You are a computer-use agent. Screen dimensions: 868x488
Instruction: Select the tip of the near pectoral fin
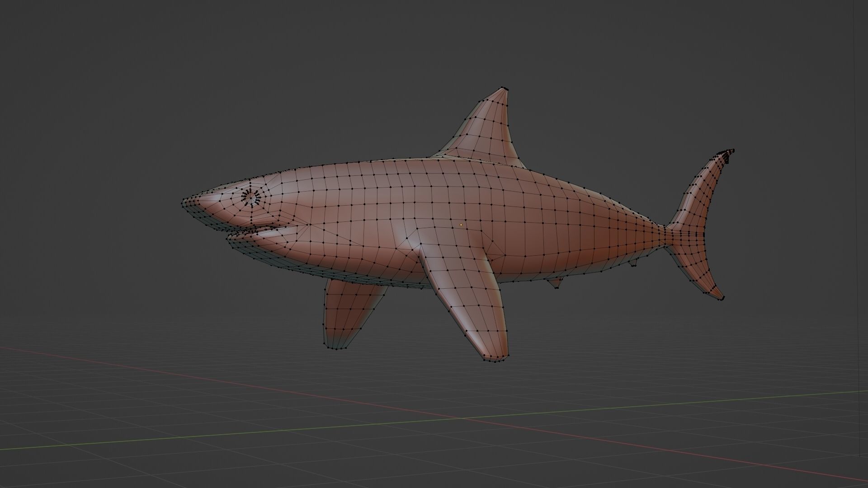pyautogui.click(x=495, y=360)
